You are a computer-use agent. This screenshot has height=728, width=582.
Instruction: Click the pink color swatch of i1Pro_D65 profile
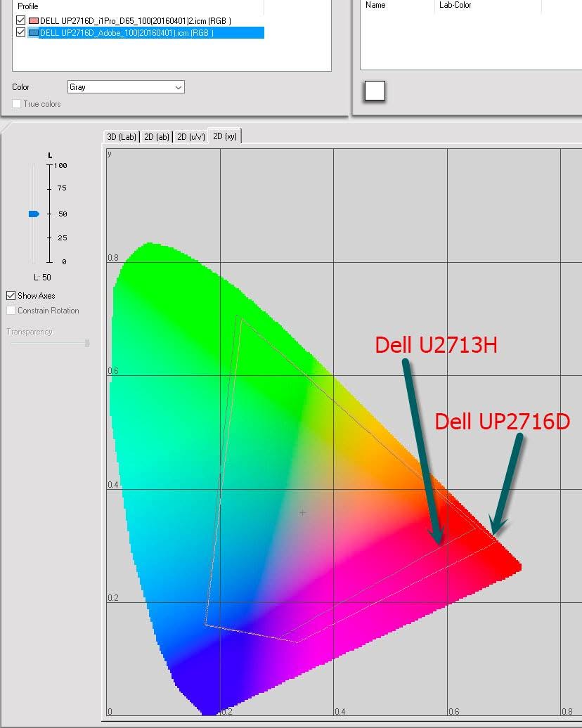pyautogui.click(x=34, y=20)
